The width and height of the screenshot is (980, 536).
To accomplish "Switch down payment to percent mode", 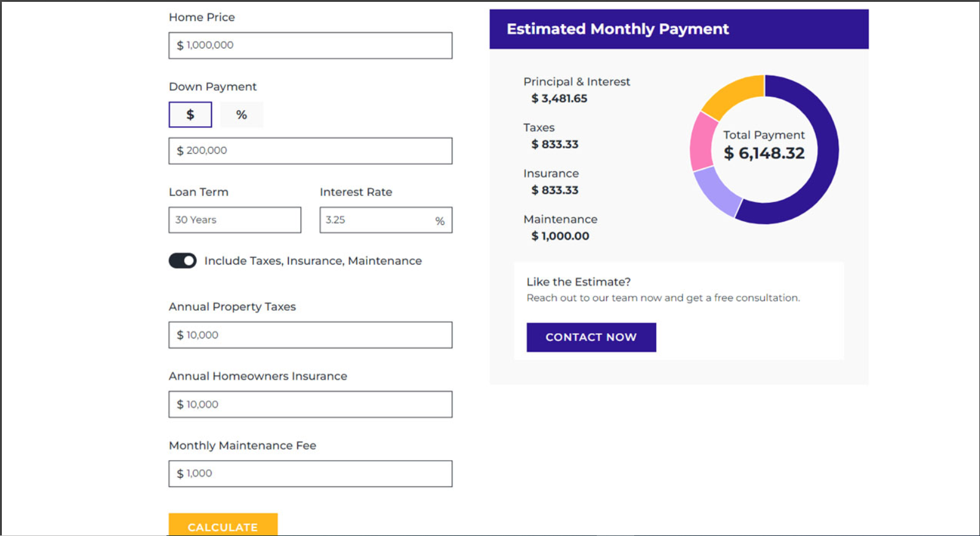I will tap(242, 115).
